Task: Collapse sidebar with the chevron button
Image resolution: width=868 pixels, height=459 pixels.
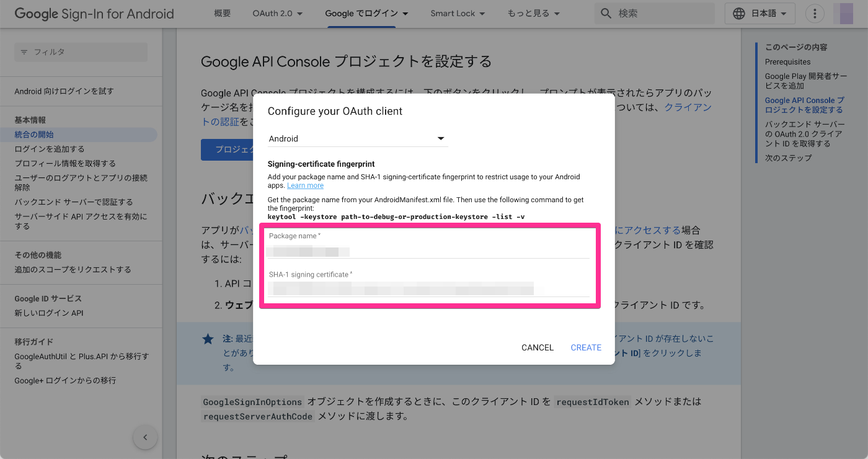Action: click(x=145, y=437)
